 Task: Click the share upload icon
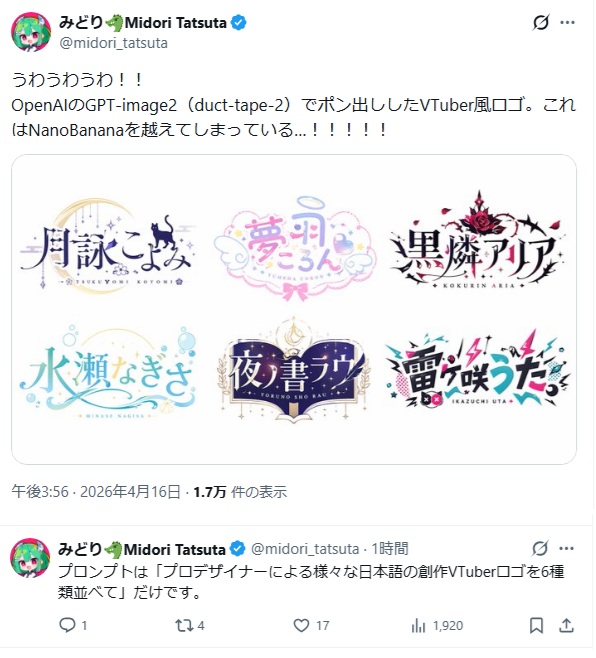pyautogui.click(x=566, y=626)
